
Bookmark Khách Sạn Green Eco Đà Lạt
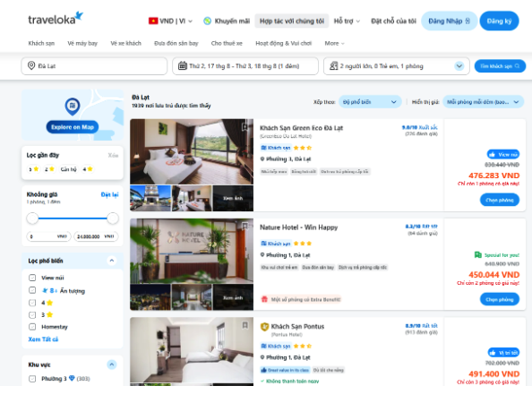click(245, 127)
